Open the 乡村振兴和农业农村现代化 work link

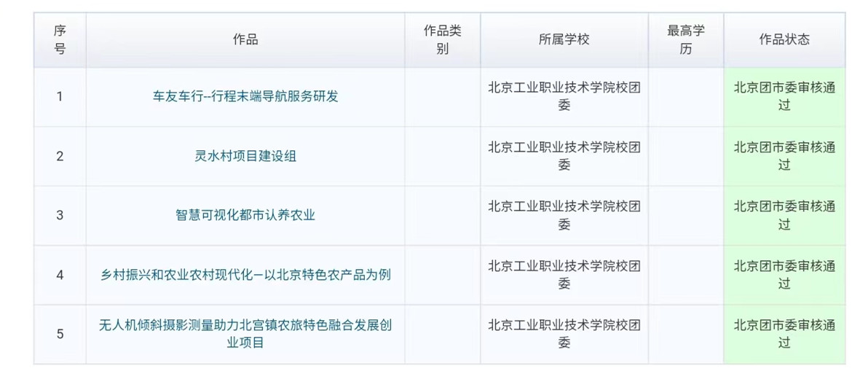(245, 275)
